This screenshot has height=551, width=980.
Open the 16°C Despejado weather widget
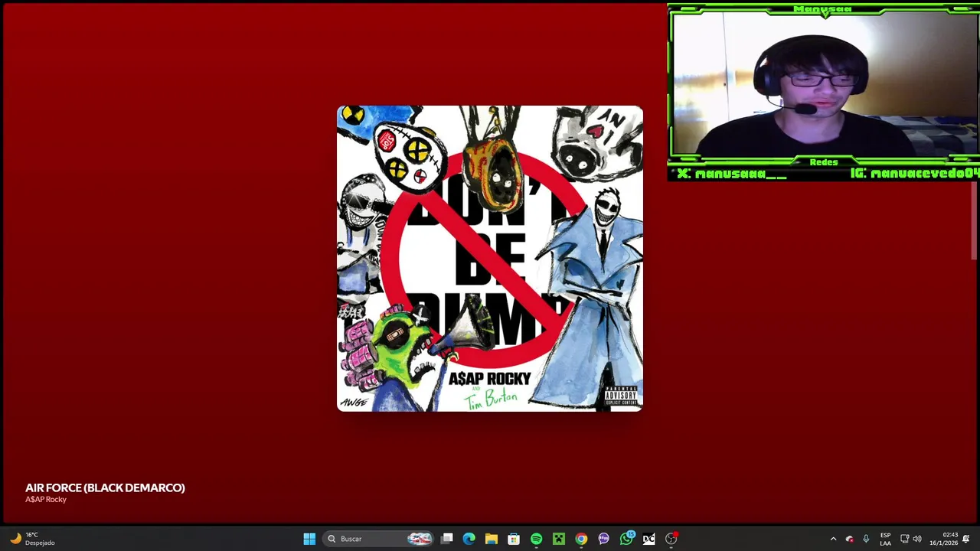tap(31, 539)
